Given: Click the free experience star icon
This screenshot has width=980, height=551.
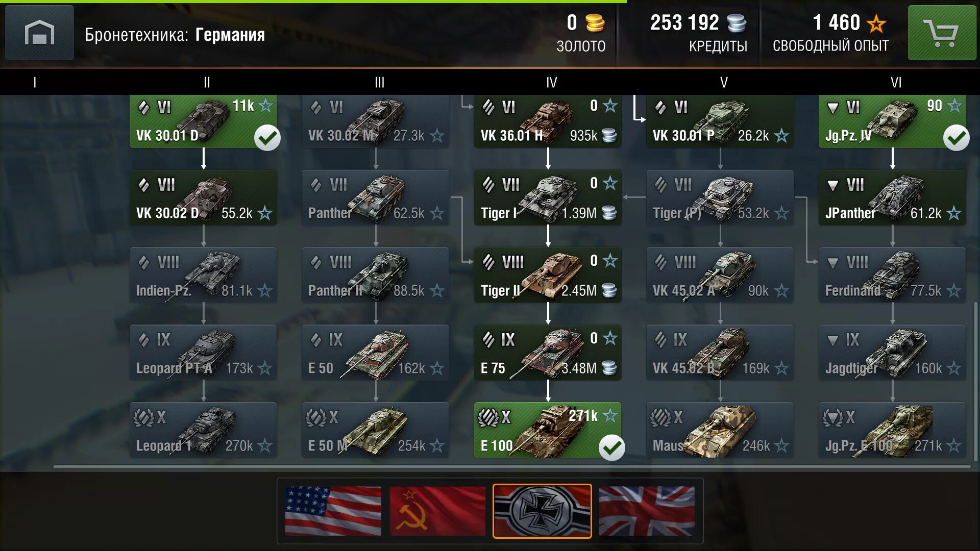Looking at the screenshot, I should click(x=876, y=23).
